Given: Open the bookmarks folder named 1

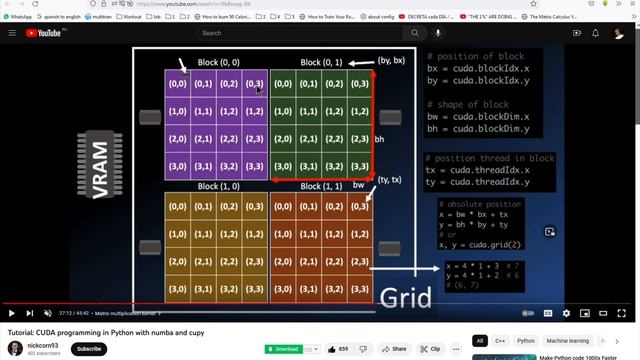Looking at the screenshot, I should point(170,17).
